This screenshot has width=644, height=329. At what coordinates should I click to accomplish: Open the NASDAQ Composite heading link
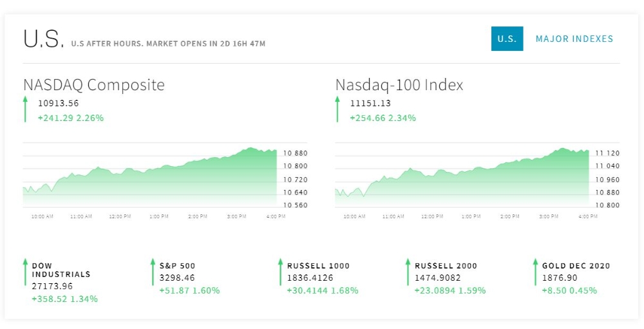pyautogui.click(x=94, y=85)
